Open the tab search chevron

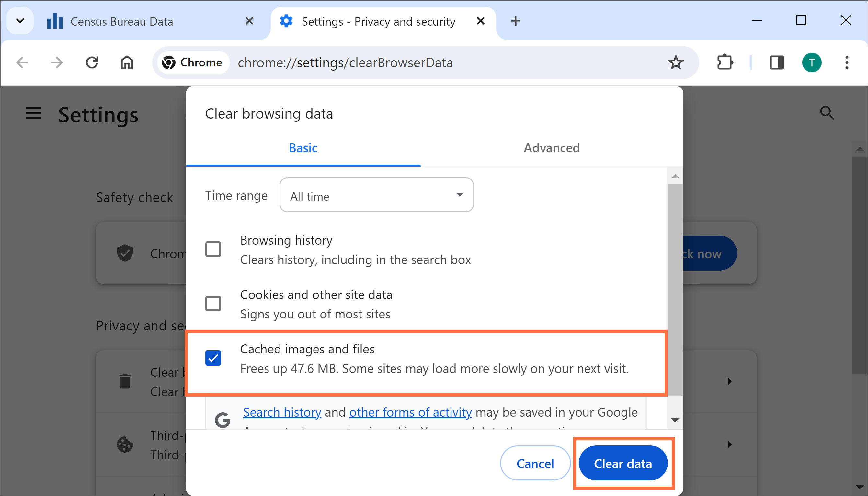19,21
